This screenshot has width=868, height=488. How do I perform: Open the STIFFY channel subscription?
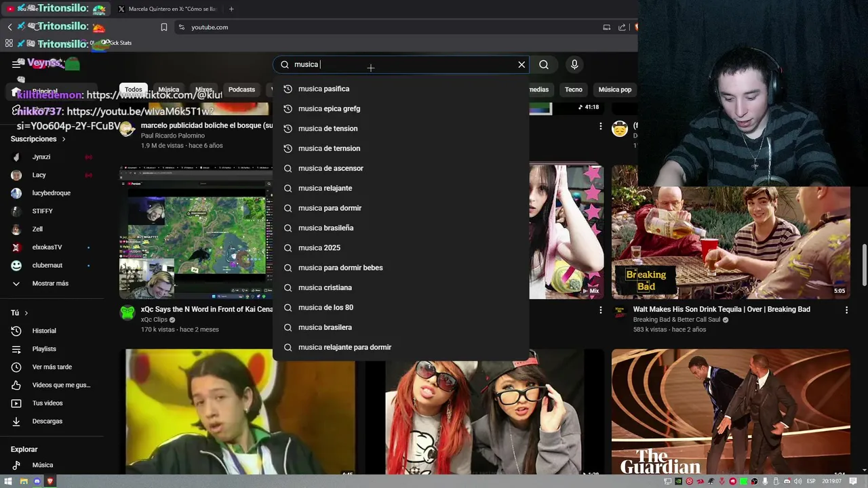(x=52, y=211)
